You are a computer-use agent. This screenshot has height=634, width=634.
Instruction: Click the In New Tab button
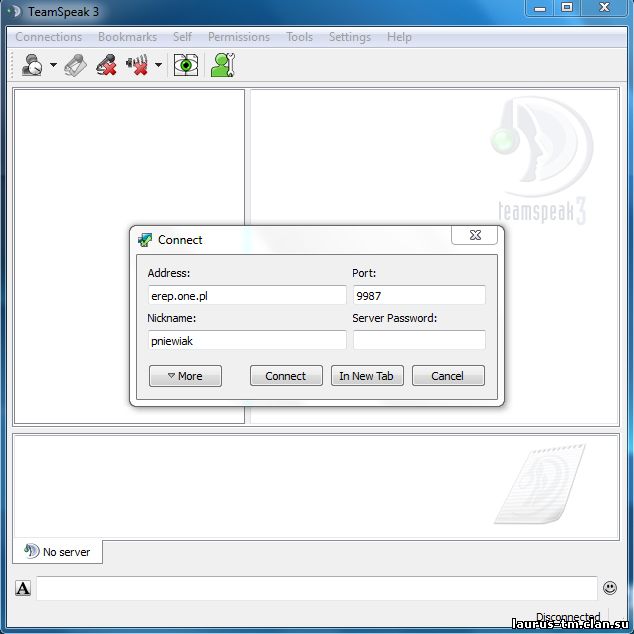tap(367, 376)
